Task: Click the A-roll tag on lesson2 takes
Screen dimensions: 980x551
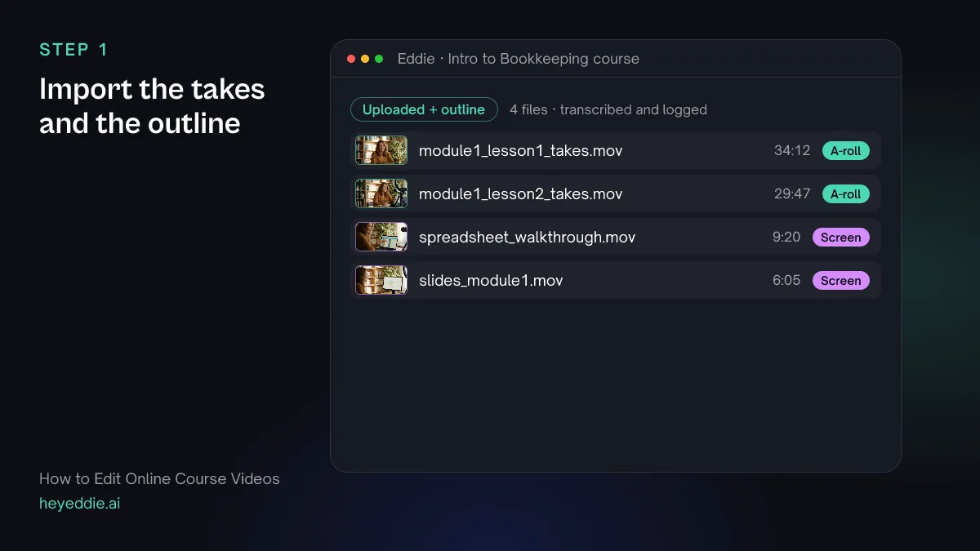Action: [x=845, y=193]
